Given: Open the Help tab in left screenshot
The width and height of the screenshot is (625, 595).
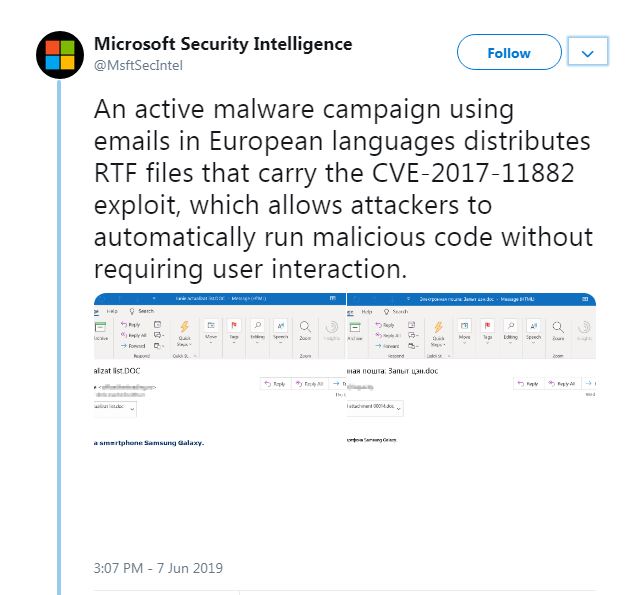Looking at the screenshot, I should (111, 311).
